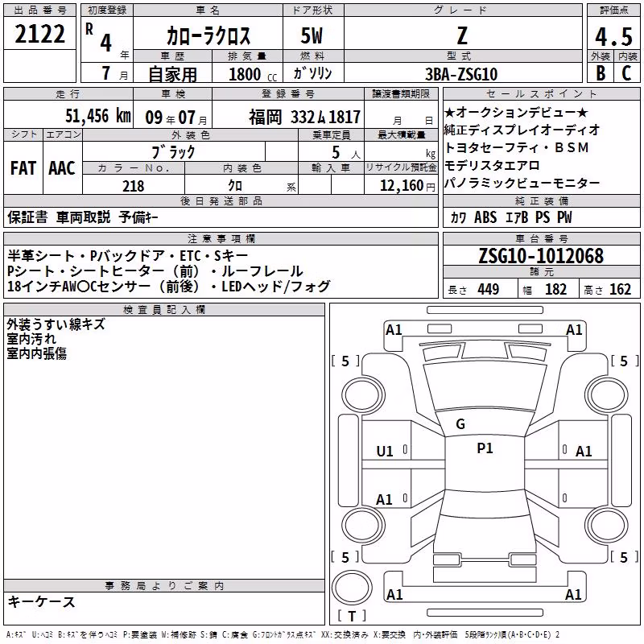Select the U1 dent mark on door
This screenshot has width=644, height=644.
coord(385,452)
